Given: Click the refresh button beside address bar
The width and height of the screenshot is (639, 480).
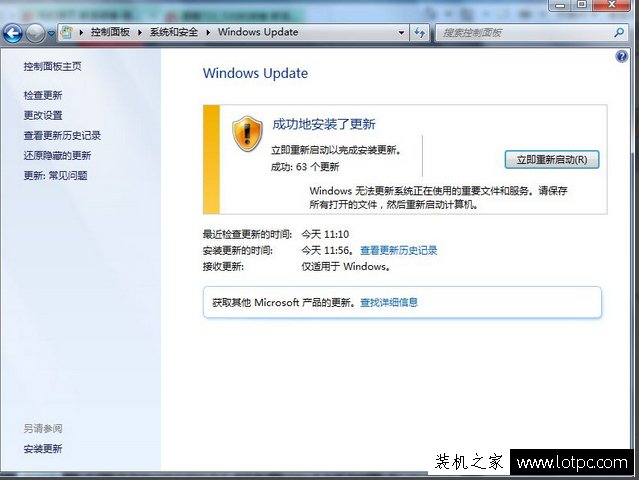Looking at the screenshot, I should (x=420, y=33).
